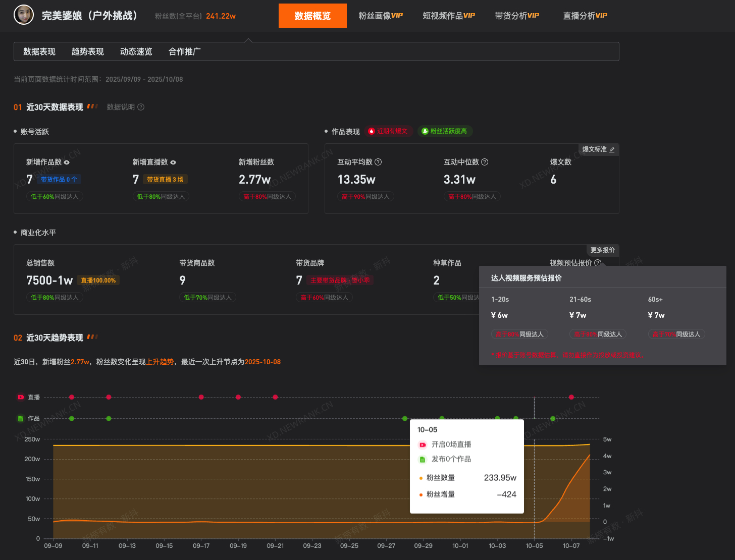
Task: Click the 带货作品 0 个 tag
Action: (59, 180)
